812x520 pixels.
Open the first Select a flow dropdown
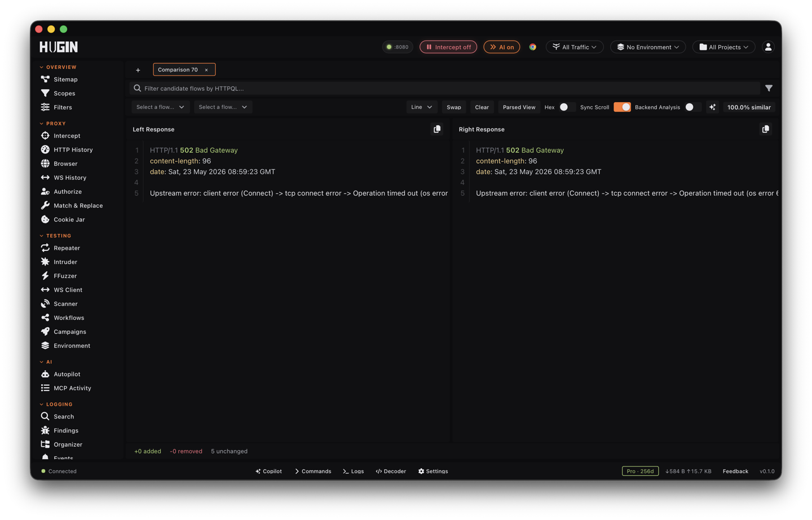click(x=160, y=107)
